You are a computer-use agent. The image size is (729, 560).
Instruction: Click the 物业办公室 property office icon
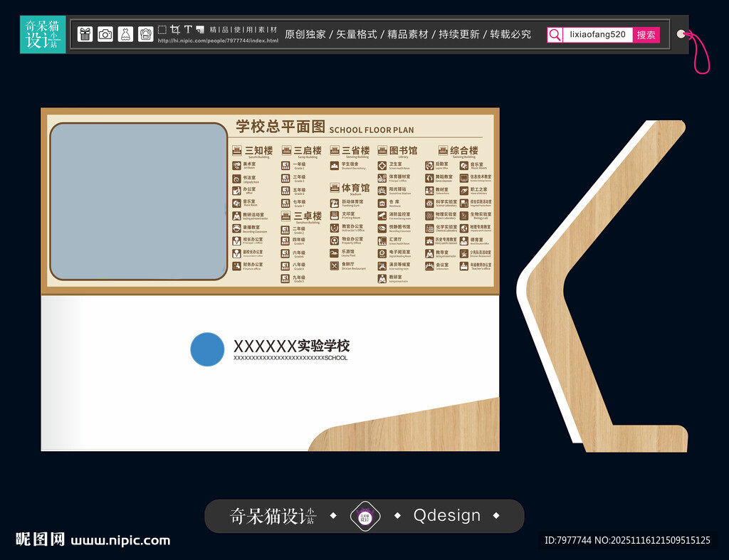[x=335, y=241]
